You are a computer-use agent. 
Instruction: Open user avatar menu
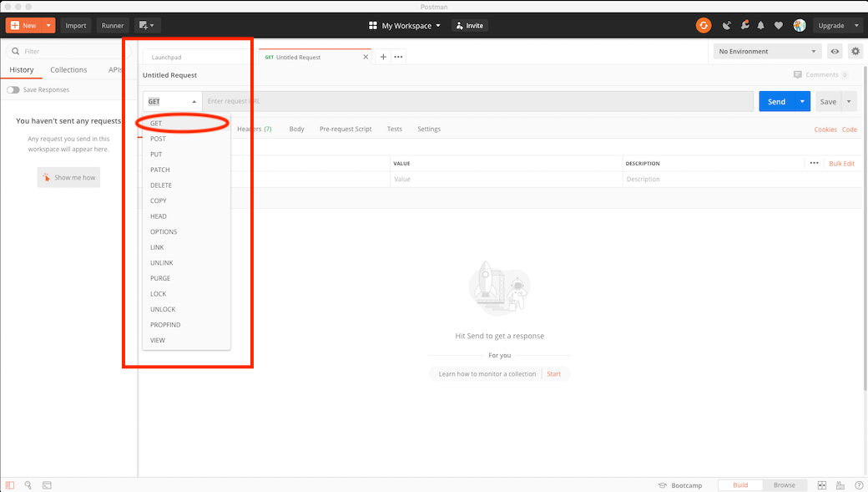tap(800, 26)
